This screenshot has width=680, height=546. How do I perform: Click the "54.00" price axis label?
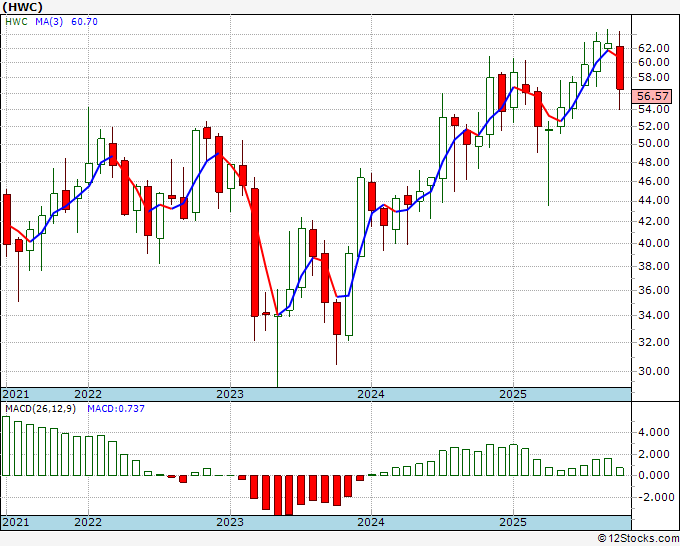654,109
